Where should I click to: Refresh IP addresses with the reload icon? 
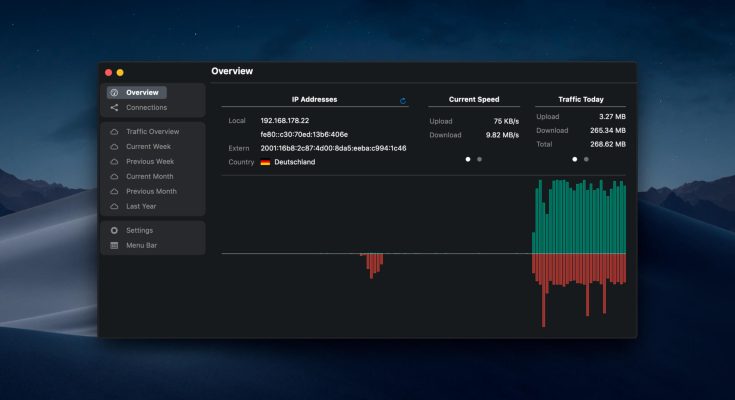pos(403,100)
